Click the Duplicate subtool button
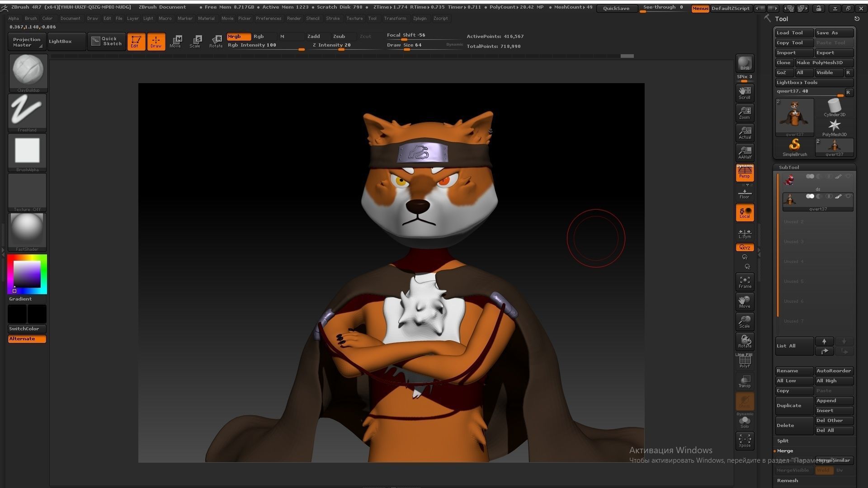Image resolution: width=868 pixels, height=488 pixels. click(794, 405)
